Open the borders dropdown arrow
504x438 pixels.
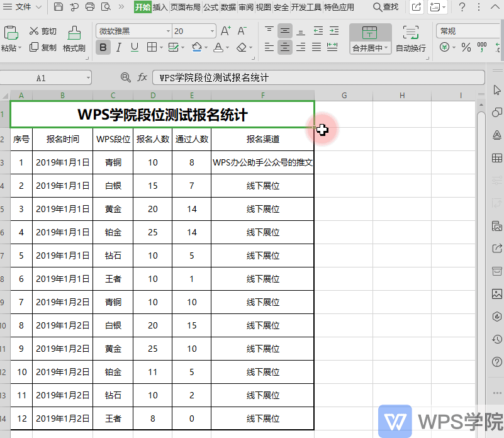(161, 48)
